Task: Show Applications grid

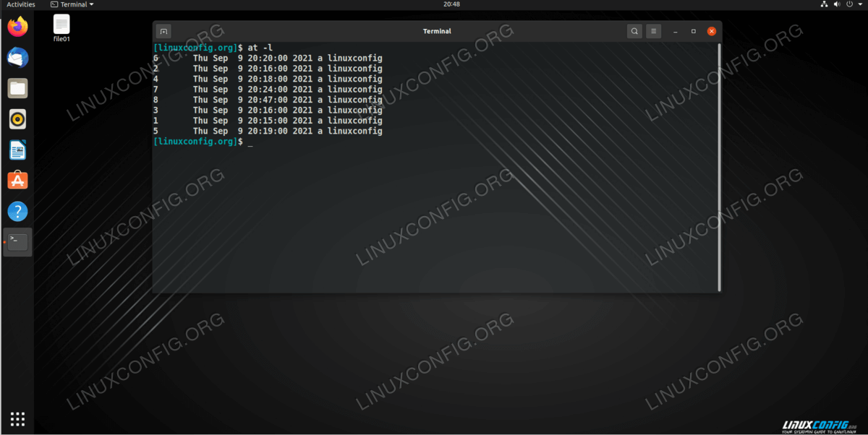Action: point(17,418)
